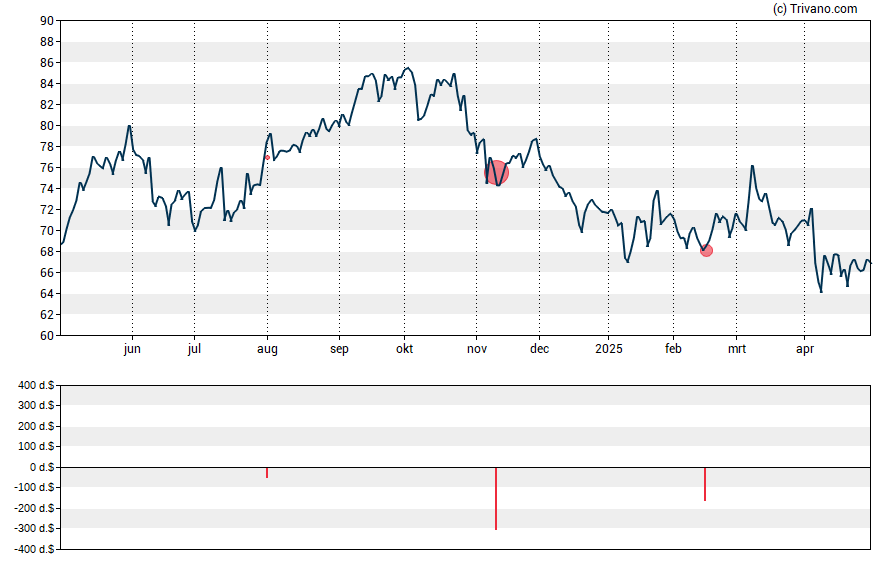Click the longest red bar near -300

tap(496, 498)
